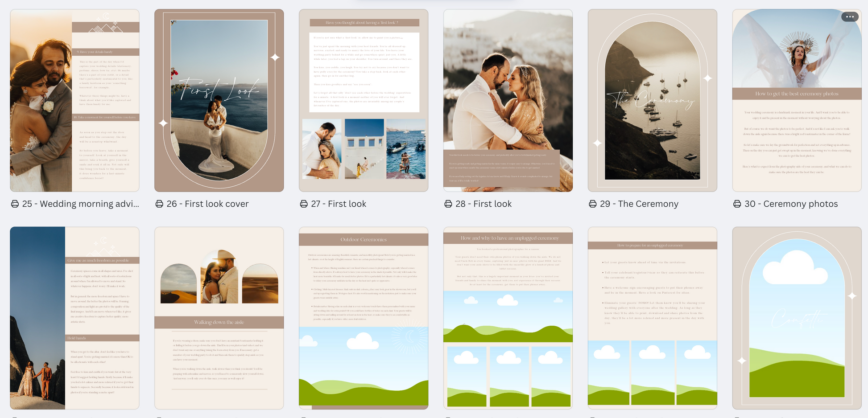Open The Ceremony cover thumbnail
Viewport: 868px width, 418px height.
click(x=653, y=100)
